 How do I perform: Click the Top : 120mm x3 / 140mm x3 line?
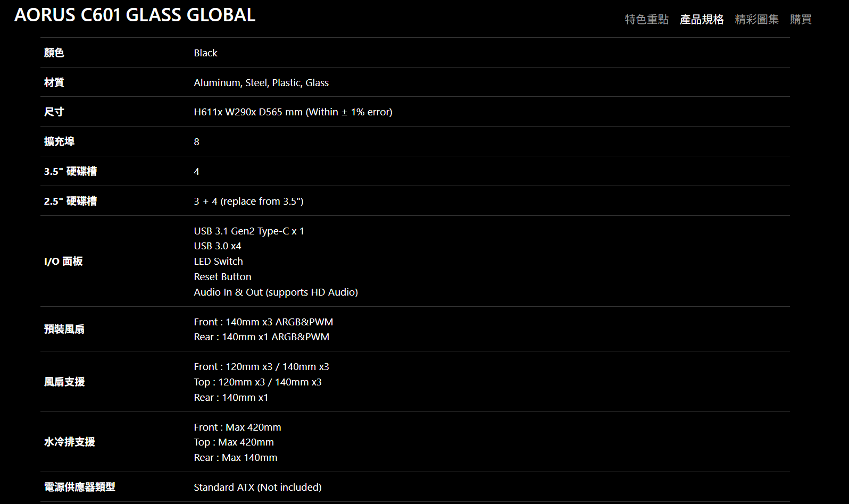(257, 382)
